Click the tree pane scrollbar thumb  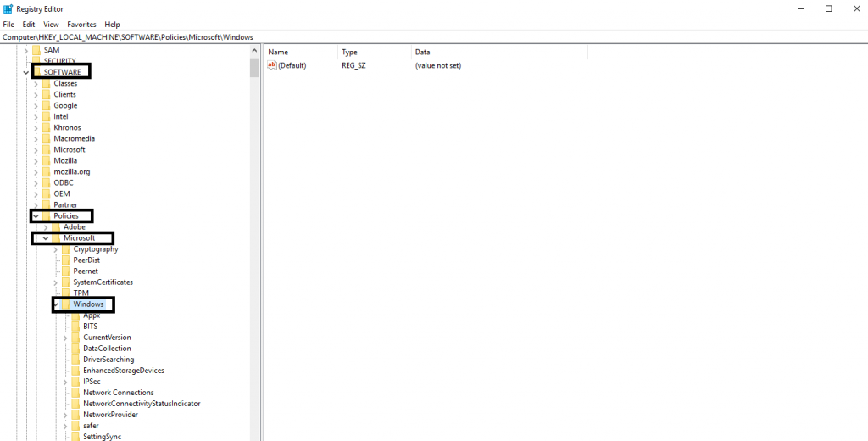tap(254, 67)
